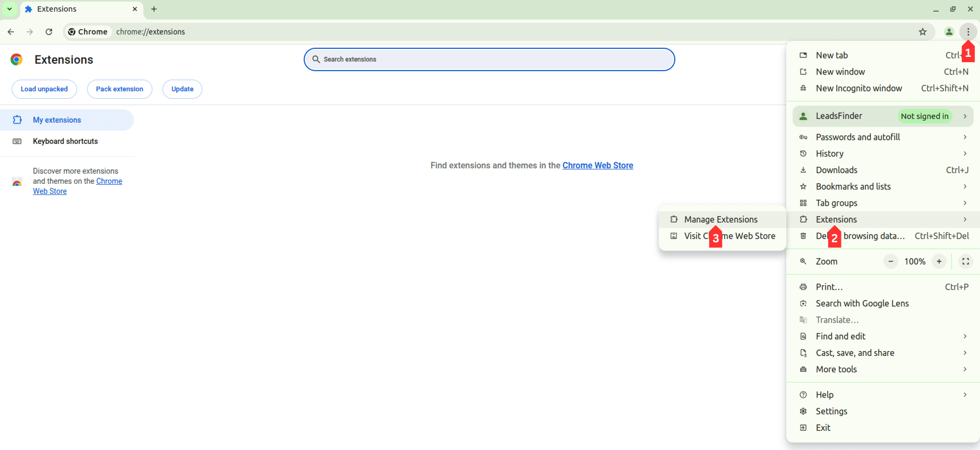The width and height of the screenshot is (980, 450).
Task: Go back using the back arrow
Action: (x=11, y=32)
